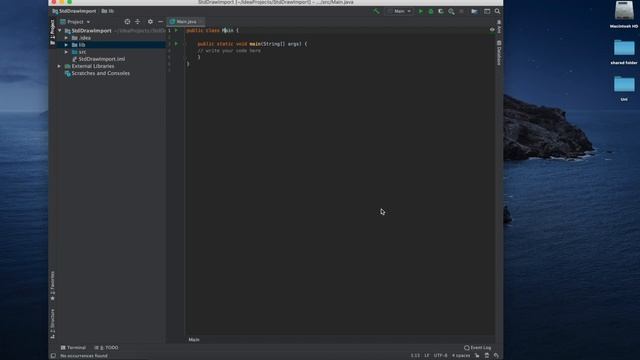Click run gutter arrow beside class Main
The image size is (640, 360).
point(176,30)
